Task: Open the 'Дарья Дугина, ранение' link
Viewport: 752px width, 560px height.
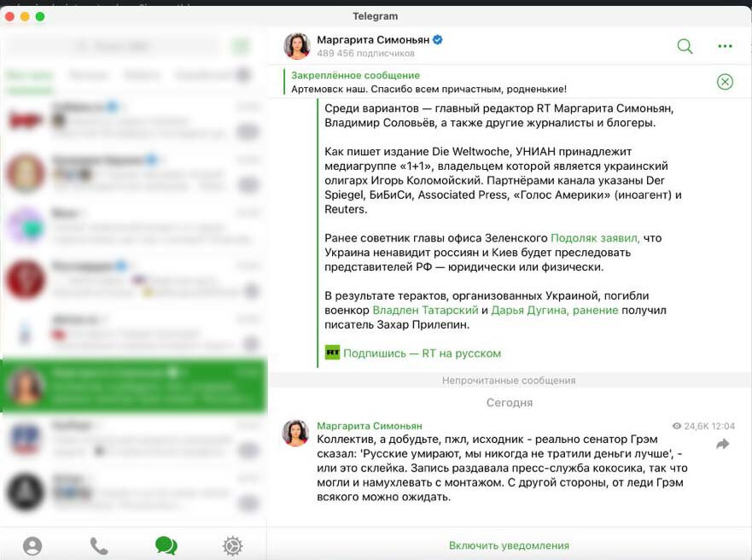Action: point(555,310)
